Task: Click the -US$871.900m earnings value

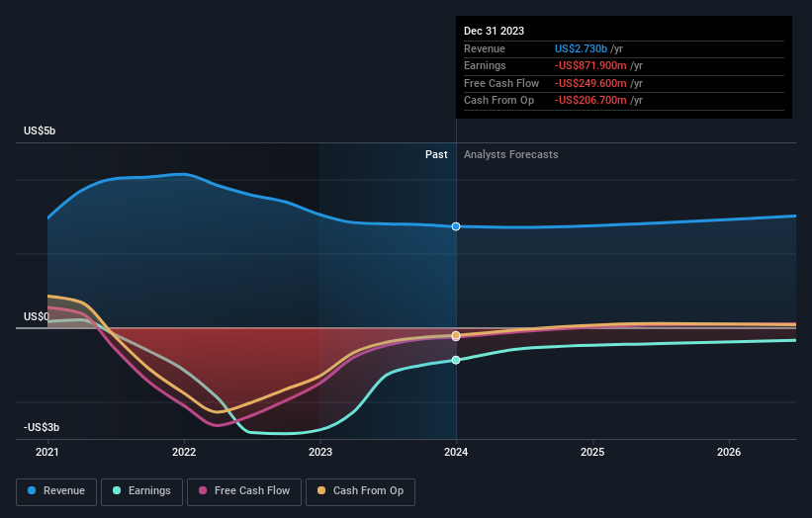Action: coord(590,65)
